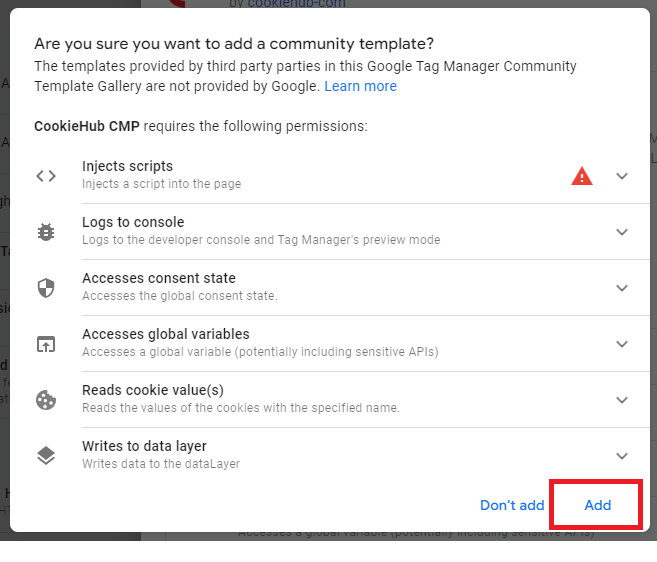
Task: Click the dialog heading about community template
Action: (234, 44)
